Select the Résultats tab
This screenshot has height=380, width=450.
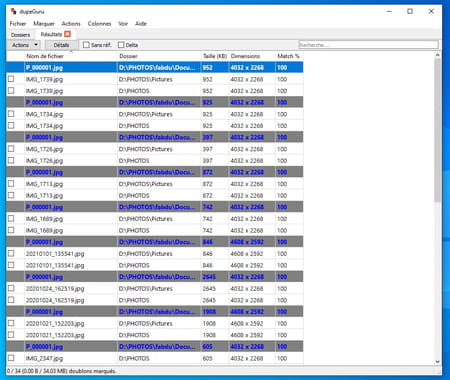coord(51,34)
